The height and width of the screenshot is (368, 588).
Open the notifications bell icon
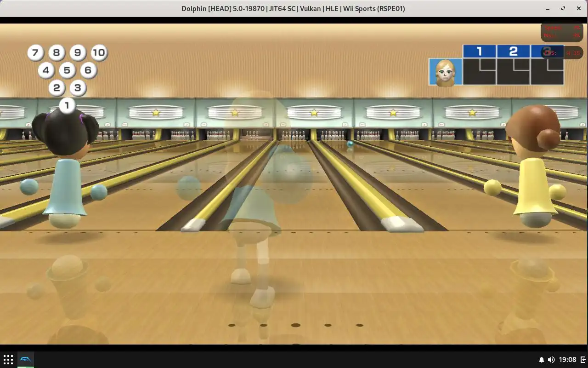click(542, 360)
